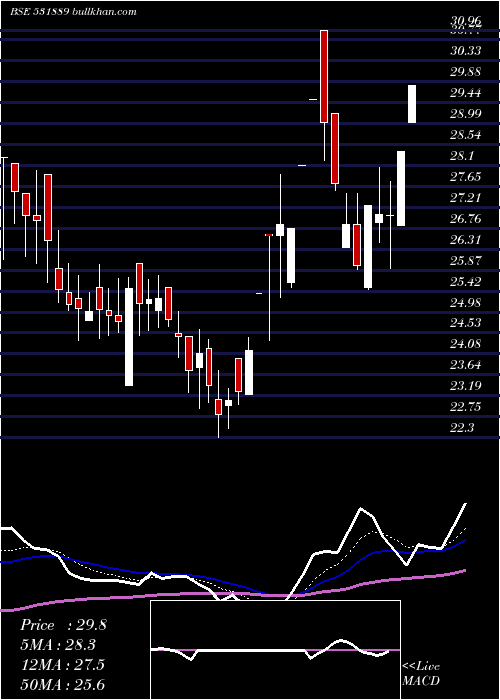Click the 24.53 price axis label

coord(466,323)
